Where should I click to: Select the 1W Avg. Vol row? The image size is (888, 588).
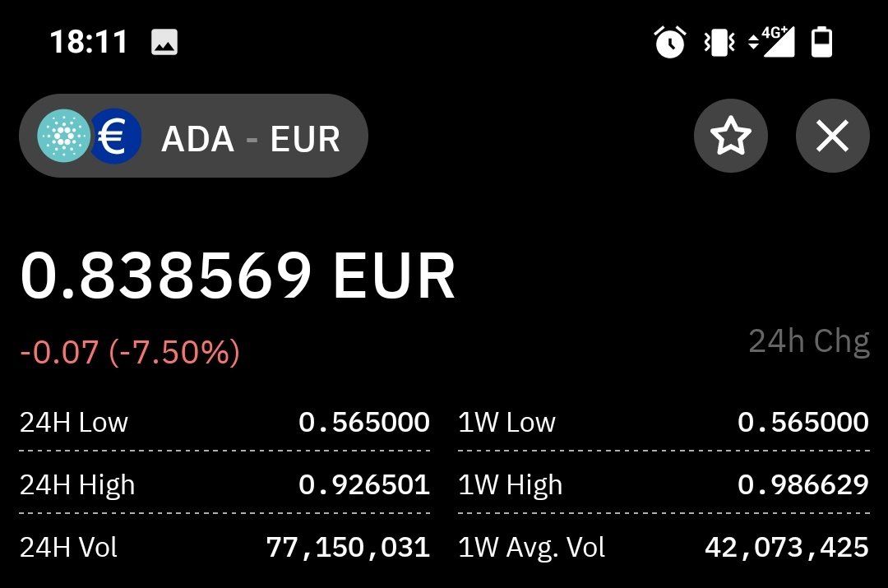pos(664,548)
